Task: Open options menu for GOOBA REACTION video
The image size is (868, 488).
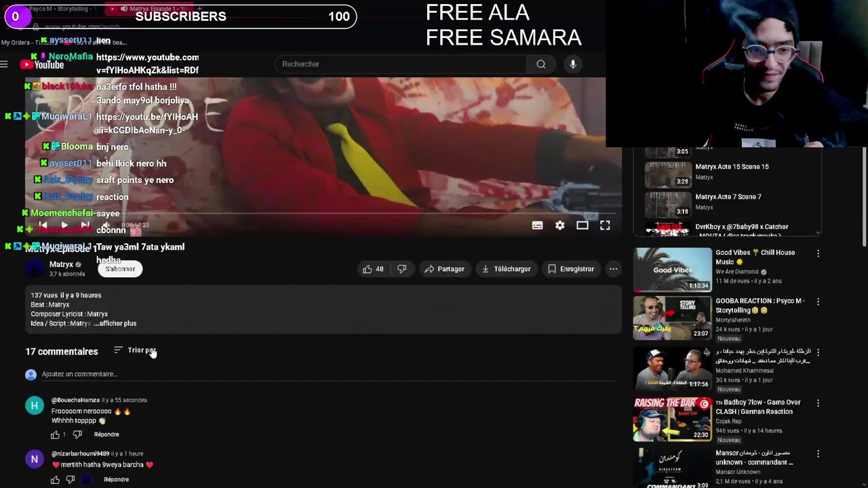Action: coord(818,302)
